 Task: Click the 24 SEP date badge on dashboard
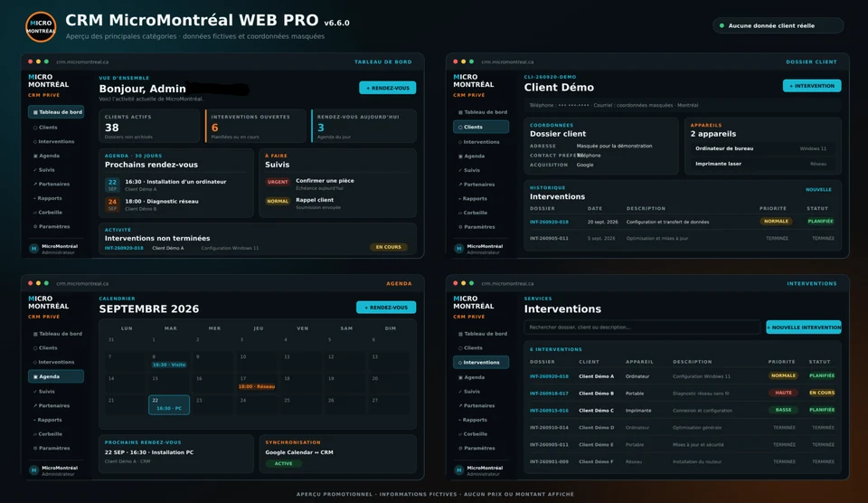point(112,204)
